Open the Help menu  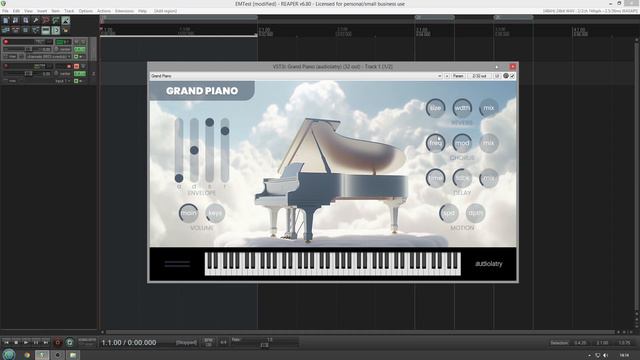coord(142,11)
